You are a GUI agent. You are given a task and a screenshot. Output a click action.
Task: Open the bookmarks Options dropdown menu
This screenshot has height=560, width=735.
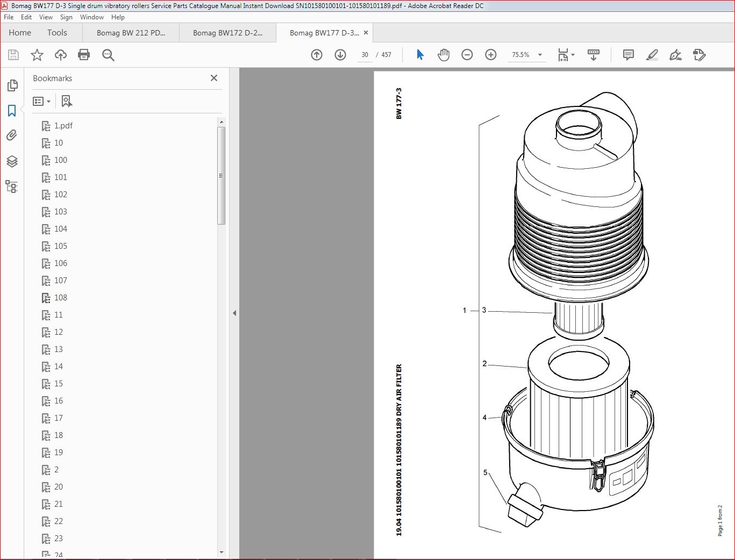tap(42, 101)
